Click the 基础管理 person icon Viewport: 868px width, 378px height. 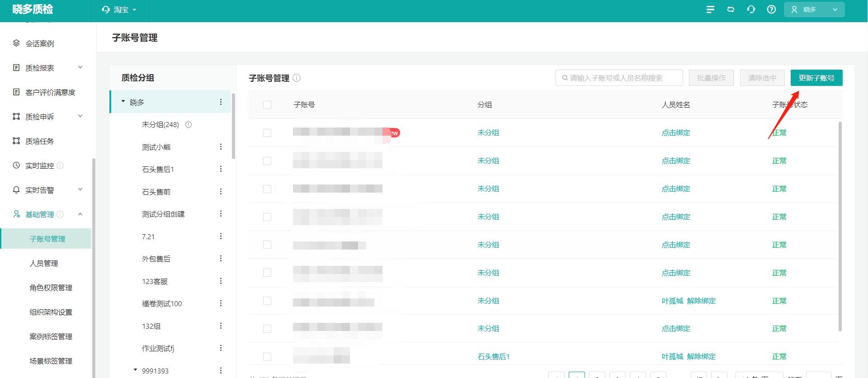(x=16, y=214)
